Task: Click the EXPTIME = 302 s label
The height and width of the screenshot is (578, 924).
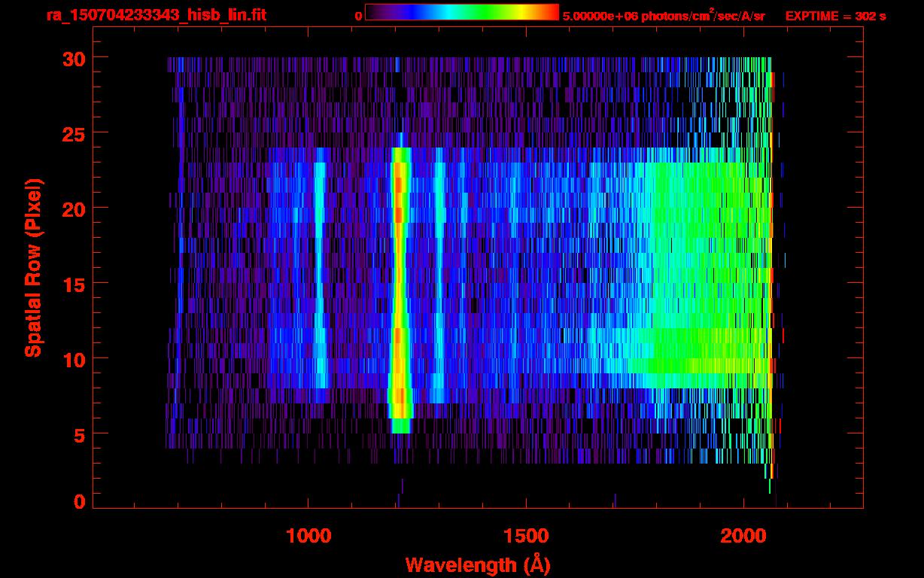Action: pos(835,16)
